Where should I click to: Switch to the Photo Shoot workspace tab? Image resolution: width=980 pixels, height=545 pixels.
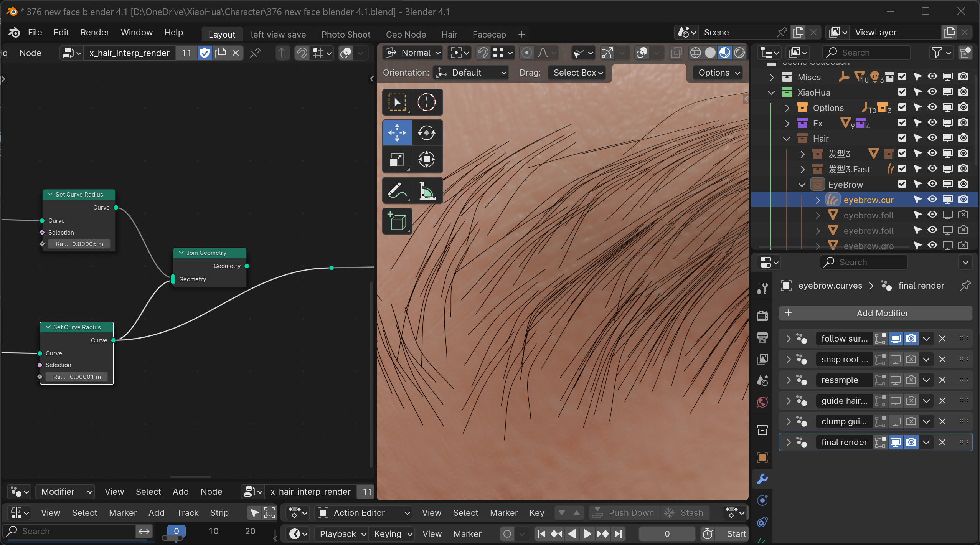(x=346, y=34)
